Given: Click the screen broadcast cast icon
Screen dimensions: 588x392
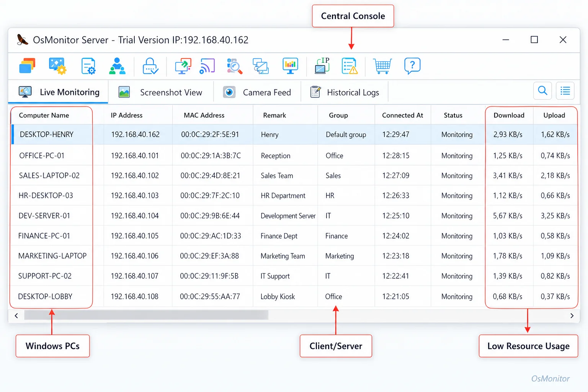Looking at the screenshot, I should (x=207, y=66).
